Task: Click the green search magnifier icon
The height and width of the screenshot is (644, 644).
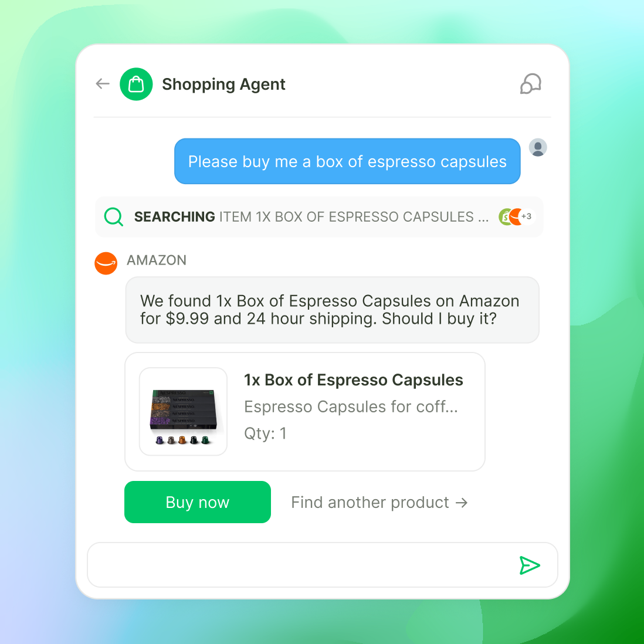Action: pos(114,216)
